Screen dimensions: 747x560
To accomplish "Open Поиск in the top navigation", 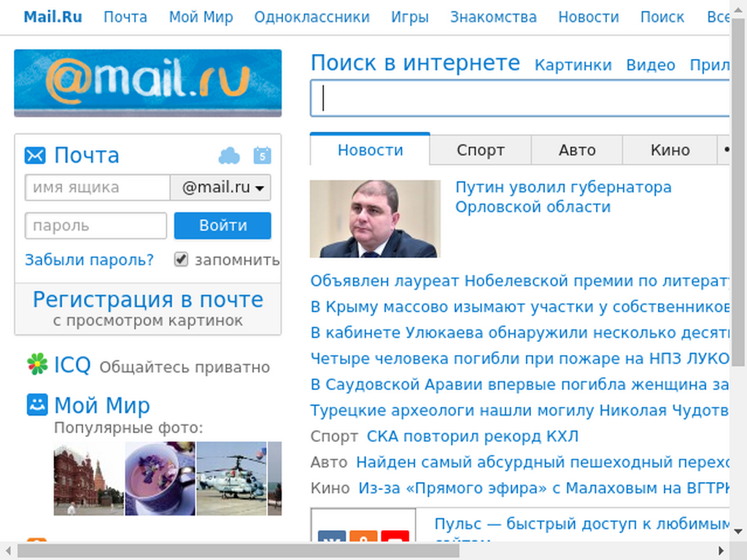I will coord(662,17).
